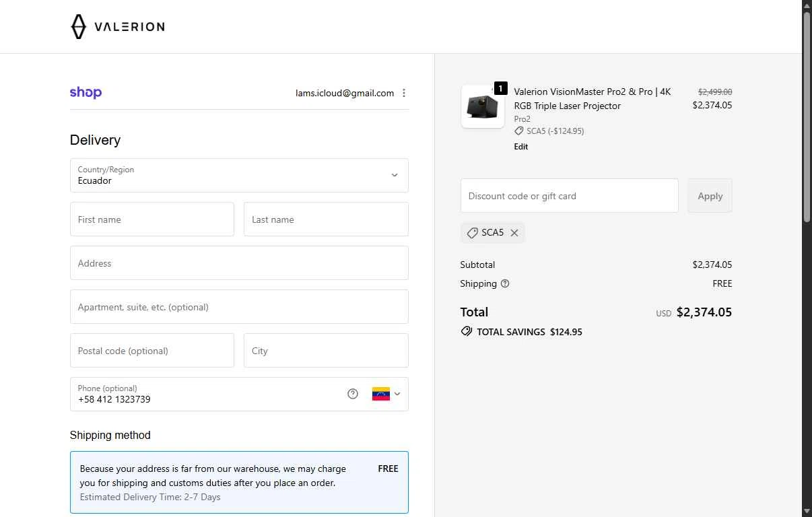Open the Country/Region dropdown showing Ecuador

(239, 175)
